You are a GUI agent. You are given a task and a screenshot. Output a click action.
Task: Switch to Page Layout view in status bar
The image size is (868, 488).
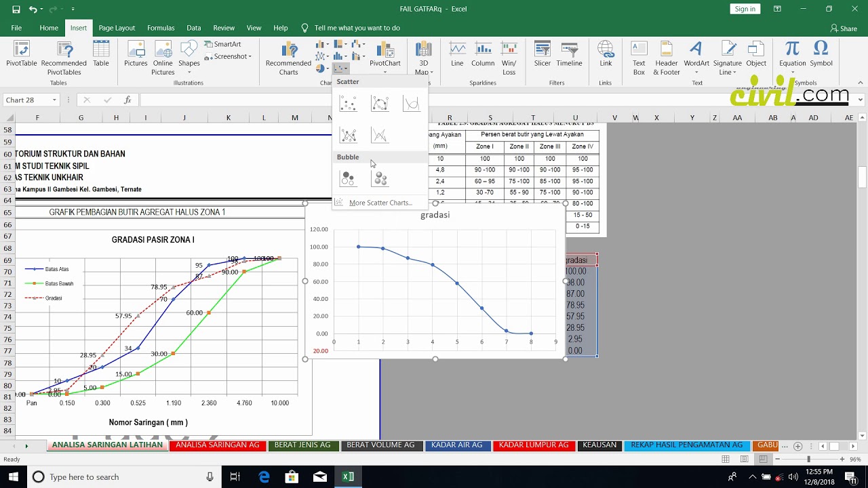coord(745,460)
